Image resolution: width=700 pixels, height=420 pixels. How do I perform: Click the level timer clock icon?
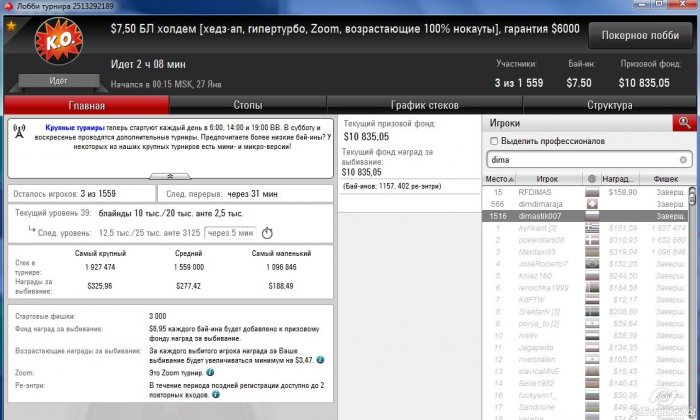[x=267, y=233]
